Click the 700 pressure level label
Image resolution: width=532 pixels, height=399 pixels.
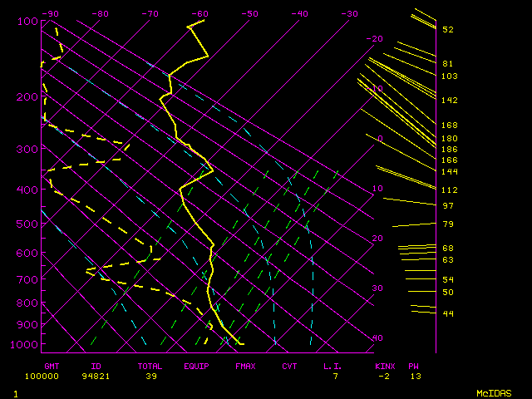coord(27,280)
